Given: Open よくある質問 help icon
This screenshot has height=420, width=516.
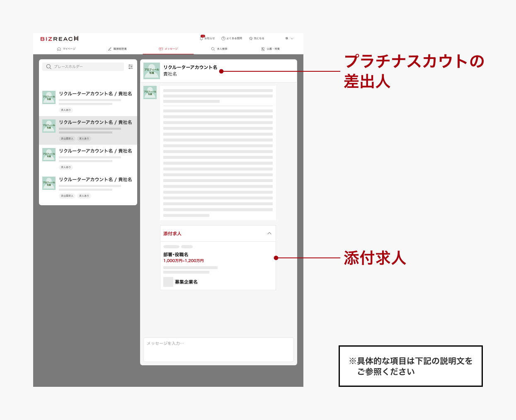Looking at the screenshot, I should (223, 39).
